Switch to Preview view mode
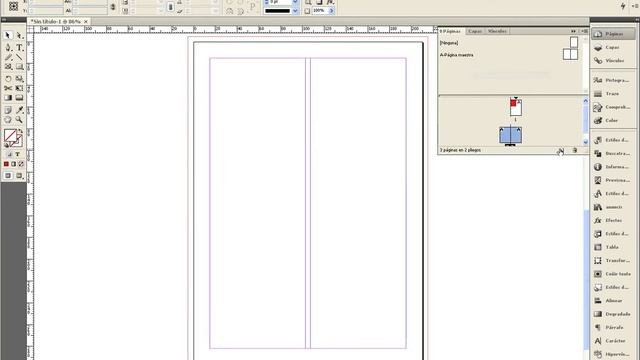The width and height of the screenshot is (640, 360). coord(19,176)
